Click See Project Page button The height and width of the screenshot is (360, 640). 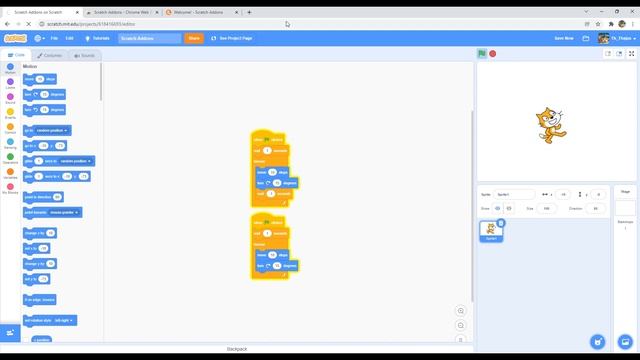(232, 38)
